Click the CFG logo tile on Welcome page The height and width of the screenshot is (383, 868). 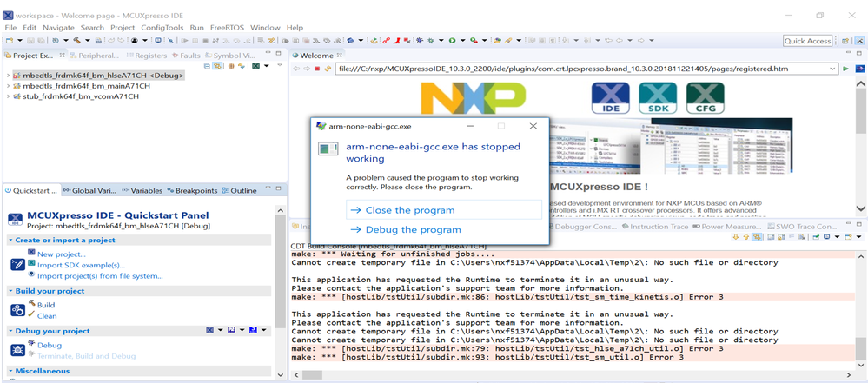[705, 98]
